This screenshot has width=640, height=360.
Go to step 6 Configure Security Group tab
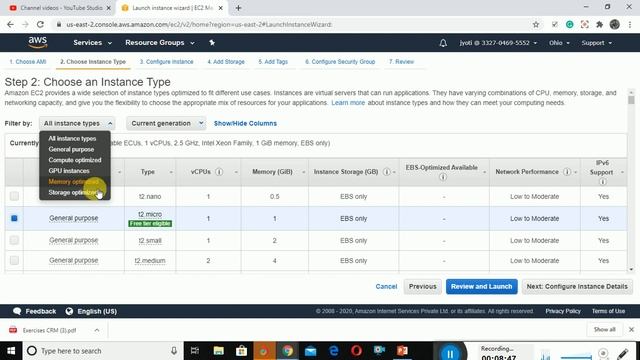pyautogui.click(x=340, y=62)
